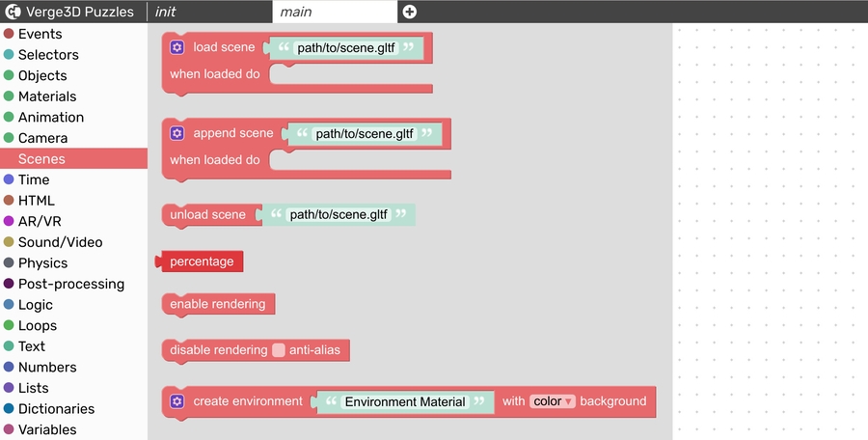
Task: Select the red Events category dot
Action: click(x=9, y=34)
